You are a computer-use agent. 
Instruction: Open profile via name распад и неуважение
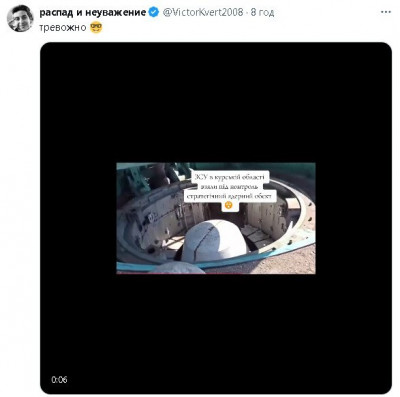coord(93,13)
